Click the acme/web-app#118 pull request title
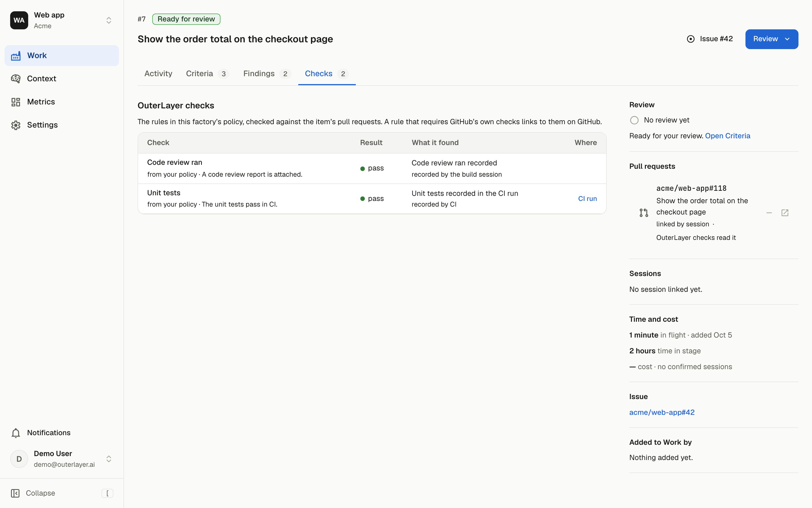The width and height of the screenshot is (812, 508). tap(691, 188)
